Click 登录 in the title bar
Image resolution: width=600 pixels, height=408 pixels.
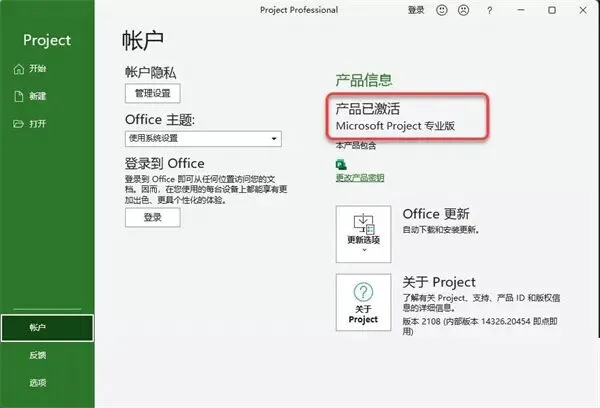[416, 10]
